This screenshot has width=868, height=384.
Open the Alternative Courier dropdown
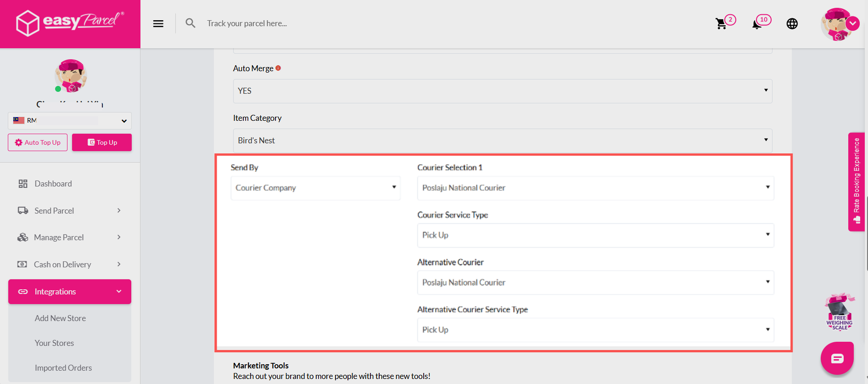pos(595,282)
